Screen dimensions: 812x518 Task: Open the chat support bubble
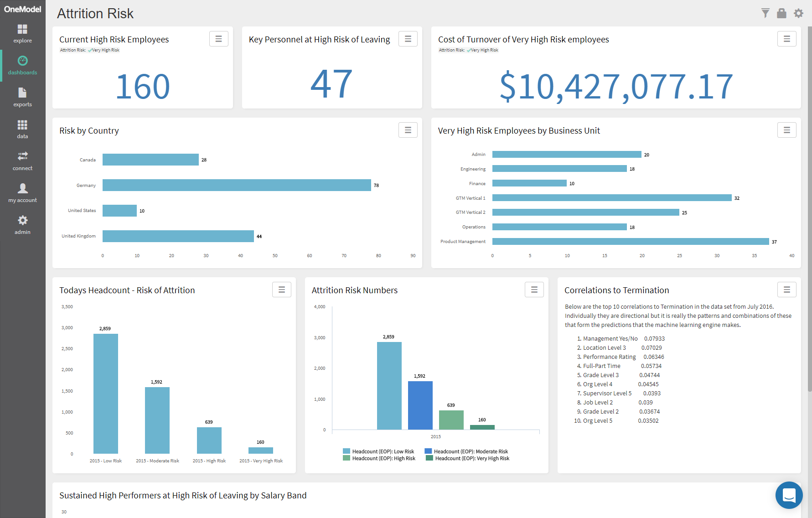789,495
